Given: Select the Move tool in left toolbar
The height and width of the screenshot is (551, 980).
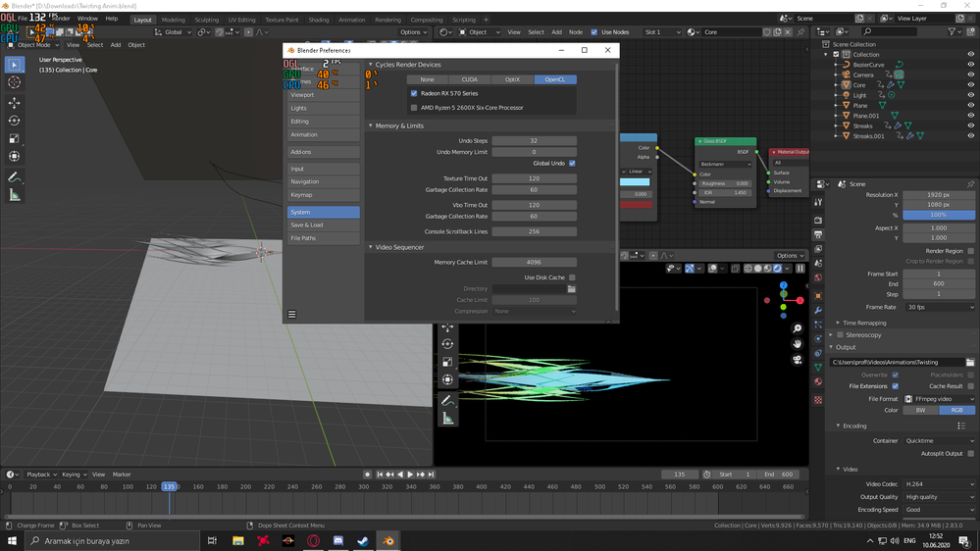Looking at the screenshot, I should pyautogui.click(x=14, y=102).
